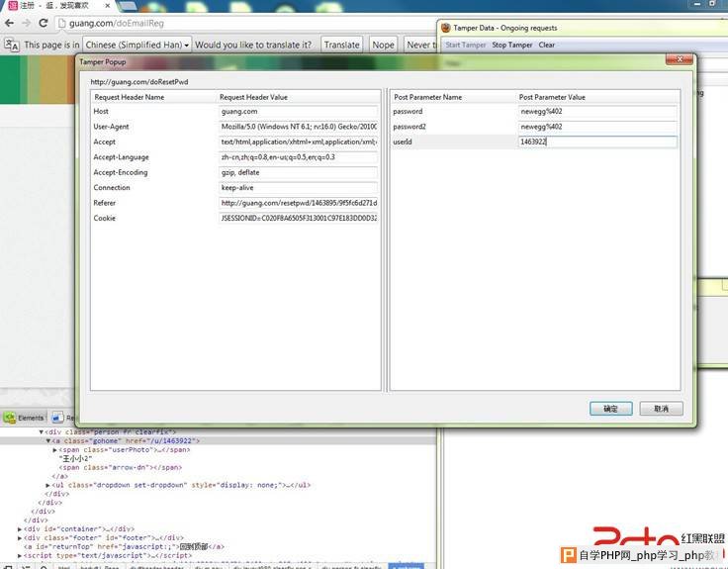This screenshot has height=569, width=728.
Task: Select the span class arrow-dn element line
Action: click(x=121, y=467)
